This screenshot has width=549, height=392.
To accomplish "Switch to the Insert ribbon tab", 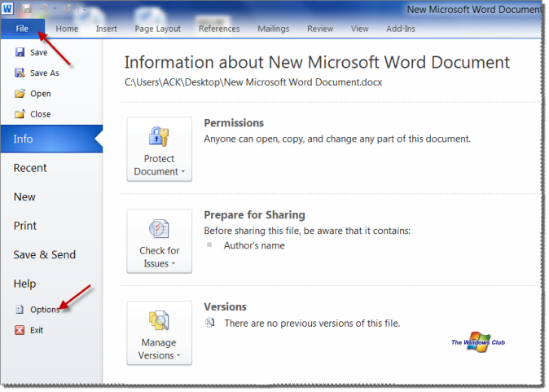I will point(107,29).
